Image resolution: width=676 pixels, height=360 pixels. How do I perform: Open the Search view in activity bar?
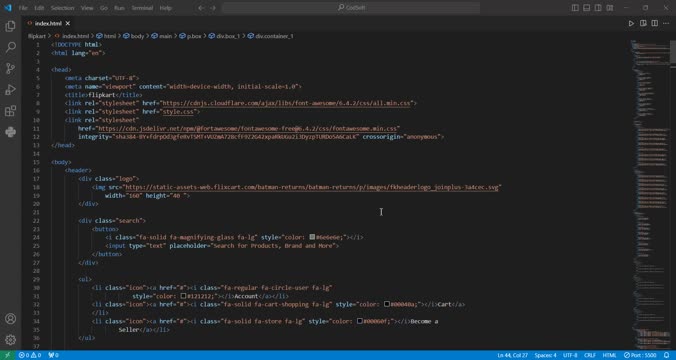tap(10, 47)
